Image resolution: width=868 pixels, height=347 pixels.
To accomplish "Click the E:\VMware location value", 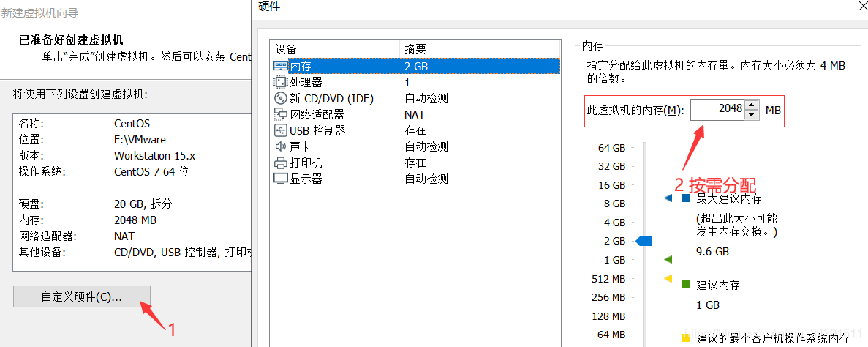I will (x=140, y=140).
